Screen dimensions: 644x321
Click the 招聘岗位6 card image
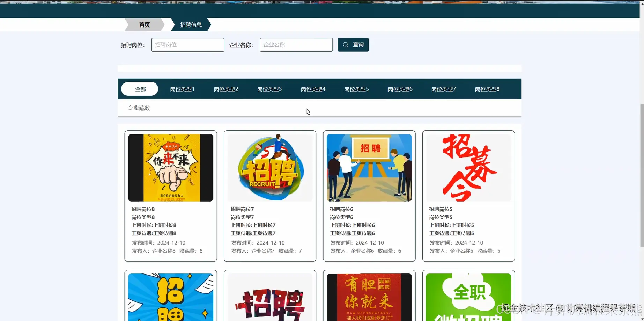point(369,168)
